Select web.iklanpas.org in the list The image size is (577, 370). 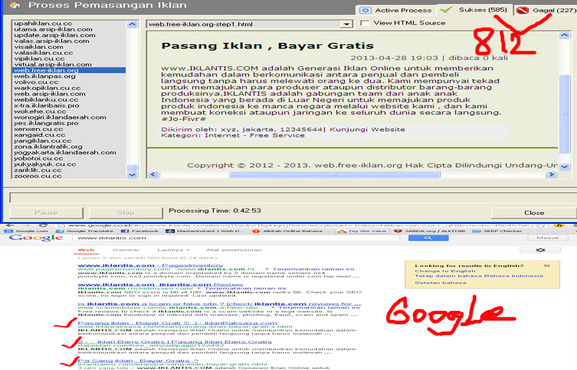[x=45, y=76]
